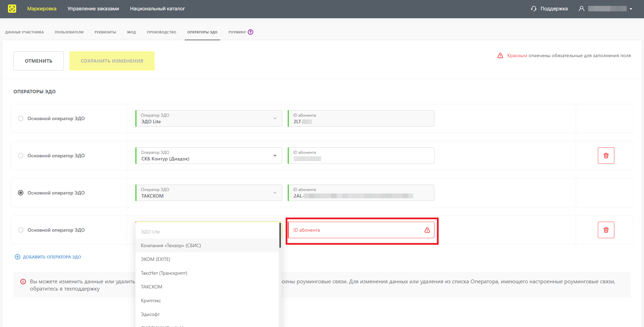
Task: Open the ТАКСКОМ operator dropdown in third row
Action: [x=209, y=193]
